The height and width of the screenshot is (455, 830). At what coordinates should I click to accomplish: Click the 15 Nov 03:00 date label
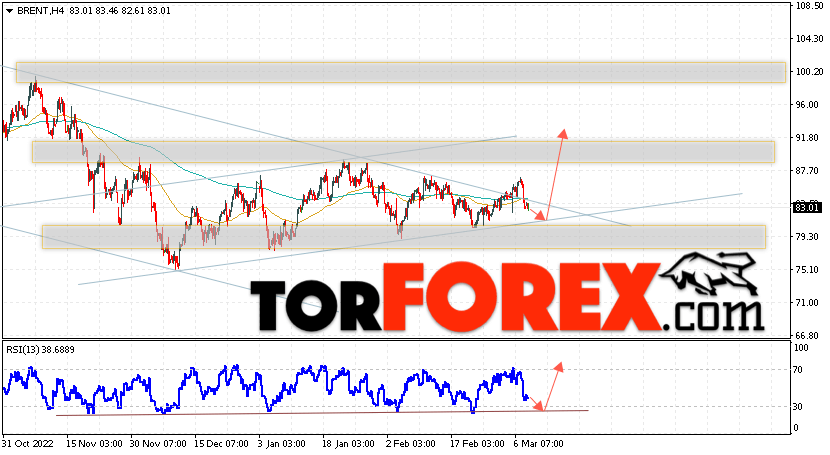(x=94, y=444)
